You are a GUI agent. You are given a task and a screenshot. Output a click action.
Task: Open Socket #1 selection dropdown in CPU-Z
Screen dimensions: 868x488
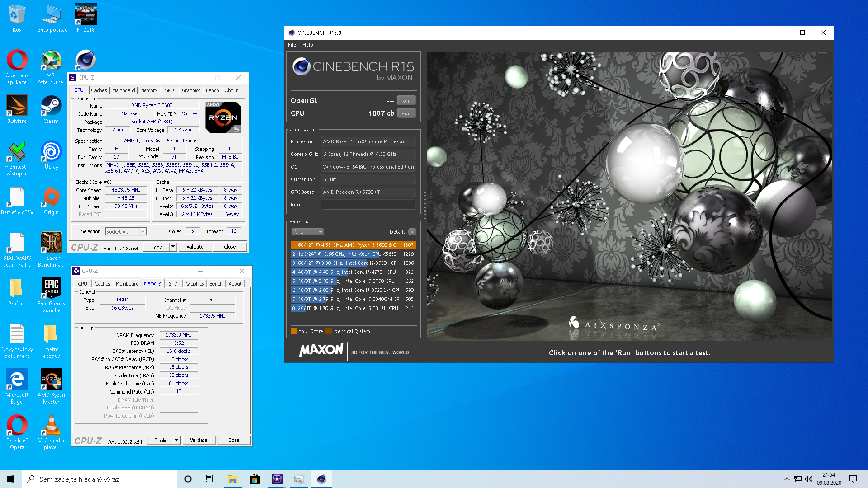click(x=126, y=232)
